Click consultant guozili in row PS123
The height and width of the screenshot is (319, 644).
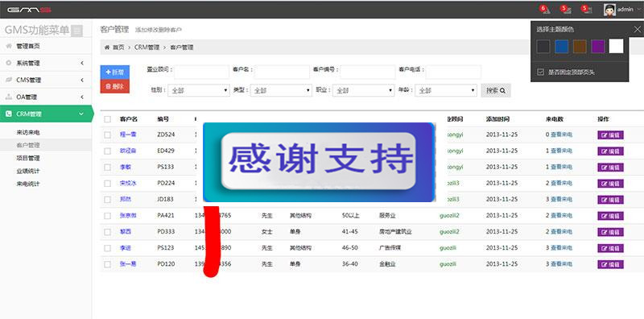(448, 248)
